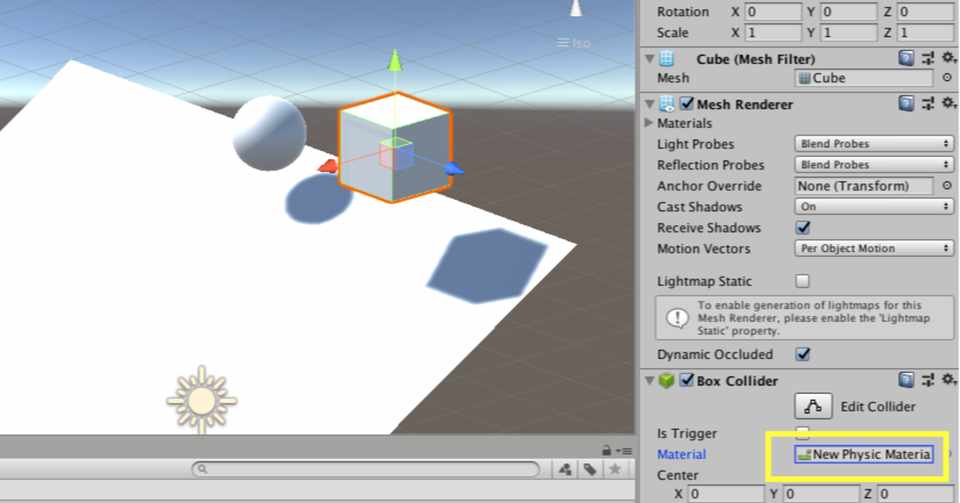The width and height of the screenshot is (960, 503).
Task: Open the Cast Shadows dropdown
Action: (x=874, y=206)
